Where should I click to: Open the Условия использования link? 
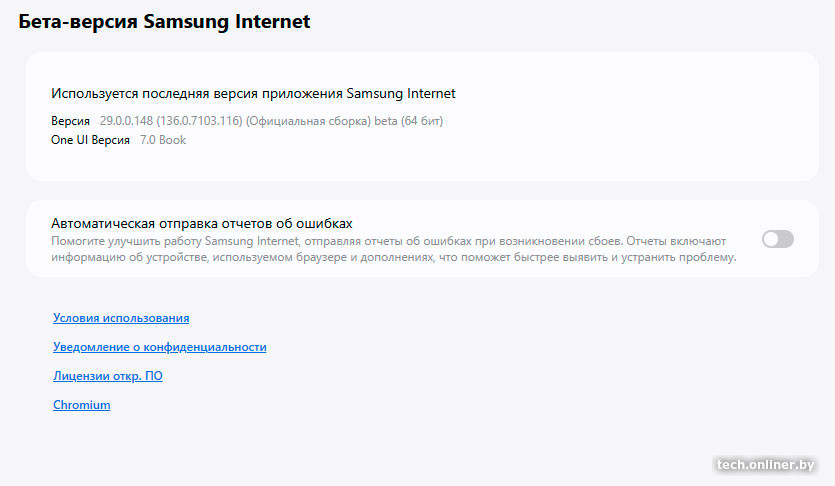click(121, 318)
